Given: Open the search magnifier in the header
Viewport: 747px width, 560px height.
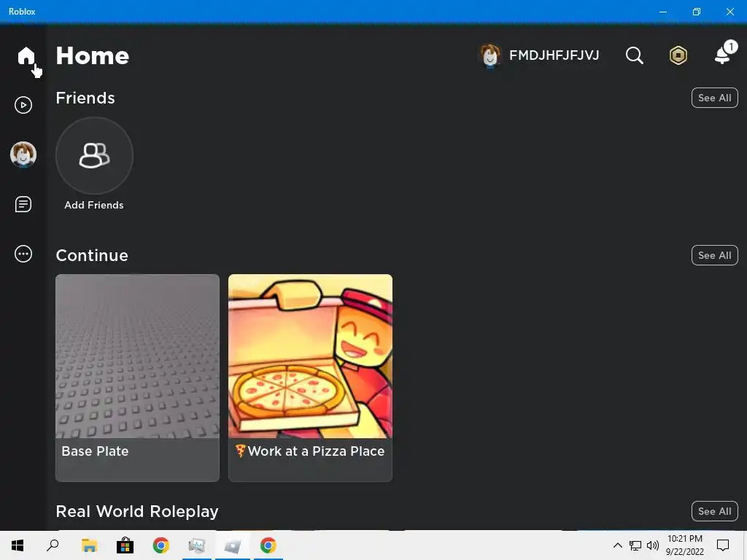Looking at the screenshot, I should tap(634, 55).
